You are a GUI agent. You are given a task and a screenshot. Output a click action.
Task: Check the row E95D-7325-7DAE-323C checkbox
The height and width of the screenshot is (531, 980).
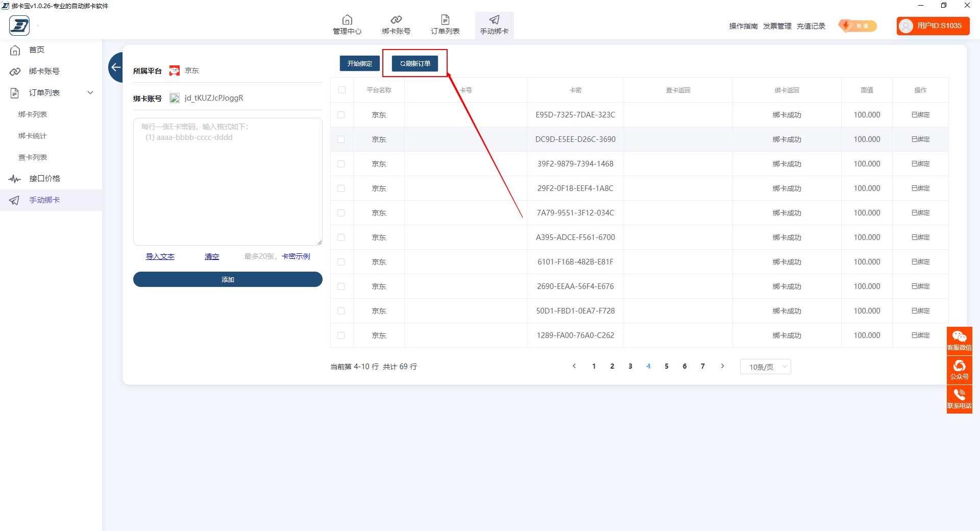(x=341, y=115)
